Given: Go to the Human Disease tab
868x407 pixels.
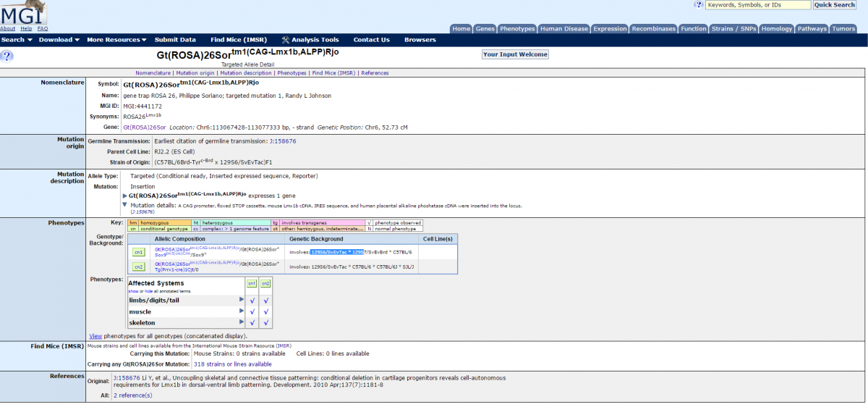Looking at the screenshot, I should 564,29.
